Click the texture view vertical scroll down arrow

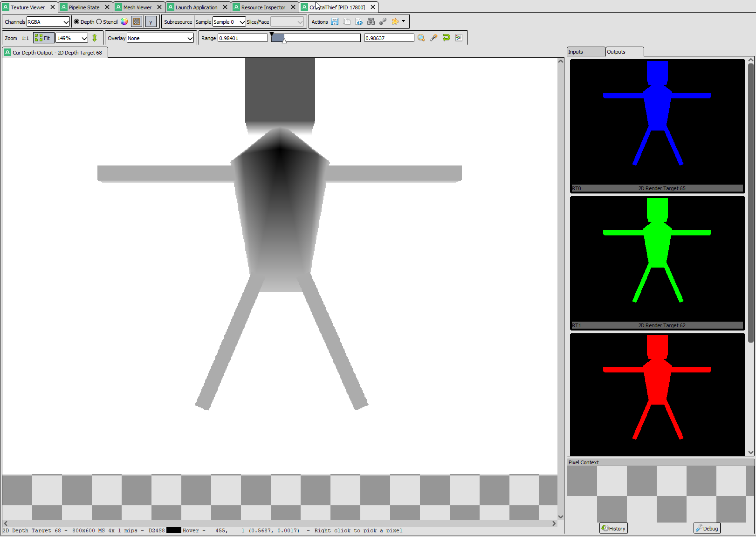pos(561,516)
